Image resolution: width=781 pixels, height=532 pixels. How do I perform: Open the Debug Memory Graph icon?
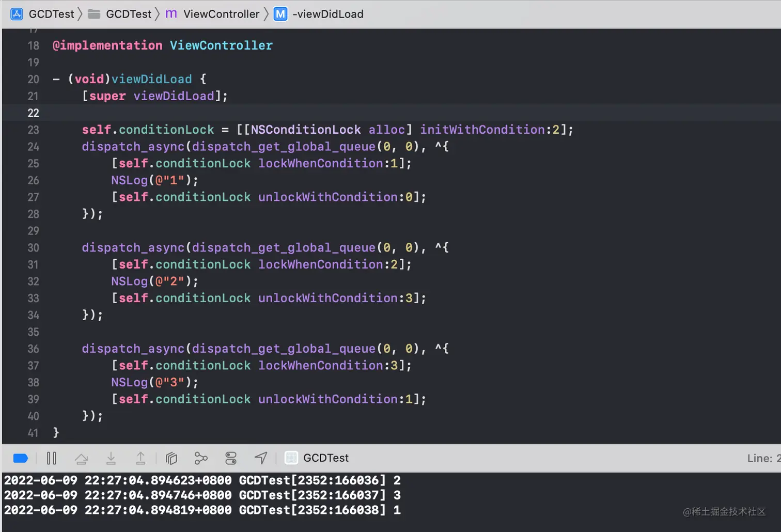coord(201,458)
